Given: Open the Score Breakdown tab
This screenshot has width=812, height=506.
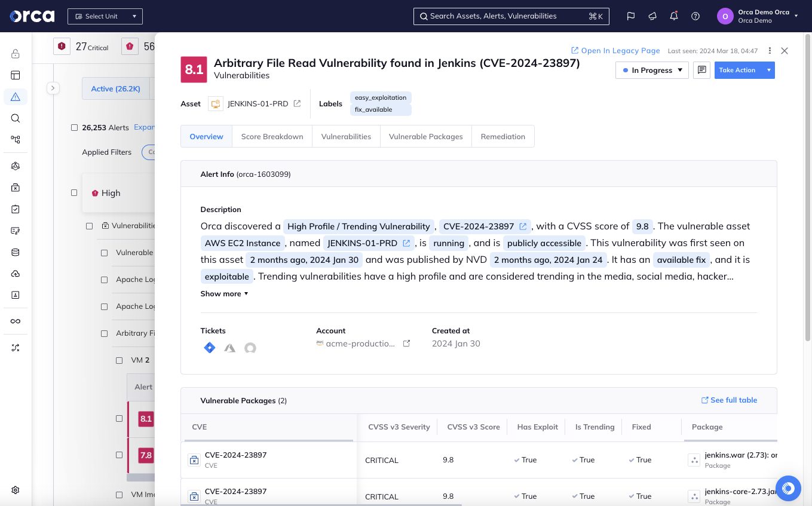Looking at the screenshot, I should pos(272,136).
